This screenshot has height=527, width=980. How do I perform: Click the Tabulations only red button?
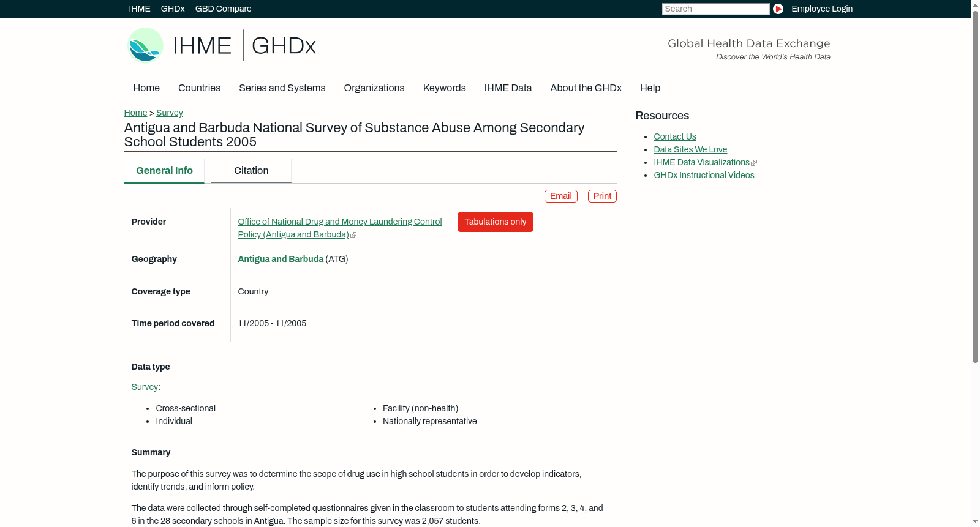496,222
